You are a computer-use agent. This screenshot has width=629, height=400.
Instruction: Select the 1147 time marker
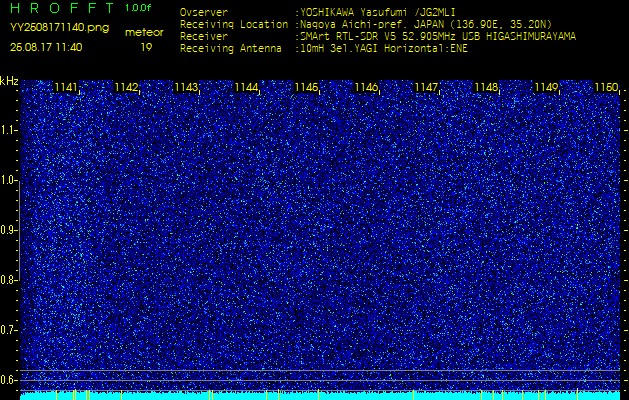point(426,87)
